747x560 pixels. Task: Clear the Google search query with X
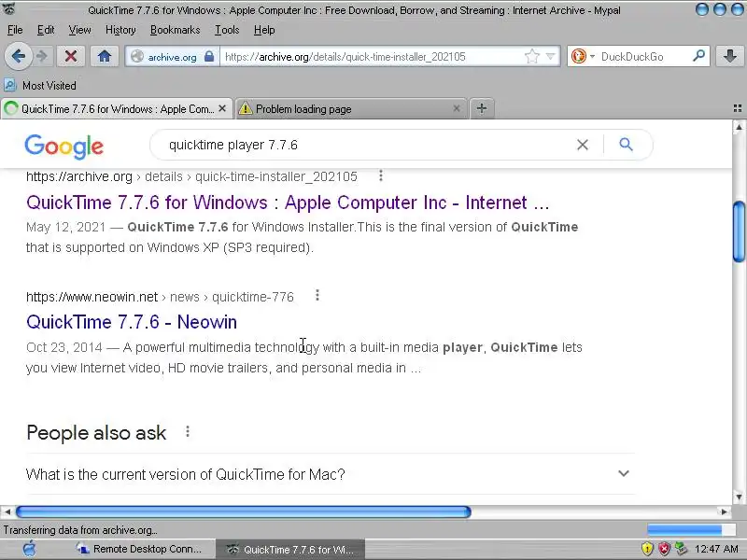(x=582, y=145)
